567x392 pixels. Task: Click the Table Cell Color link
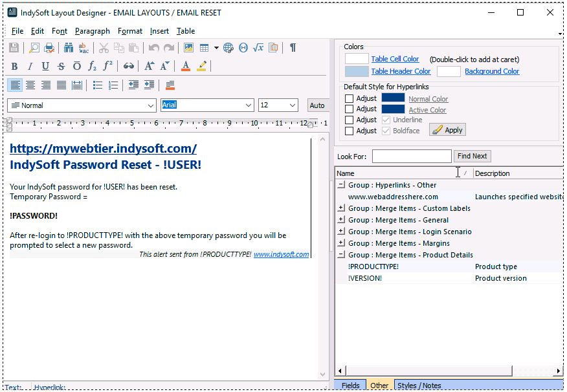(395, 59)
